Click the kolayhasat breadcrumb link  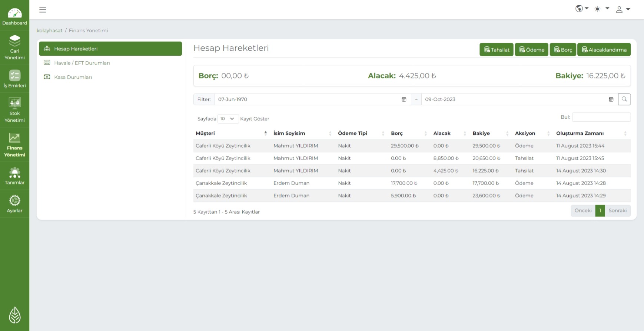pos(49,30)
